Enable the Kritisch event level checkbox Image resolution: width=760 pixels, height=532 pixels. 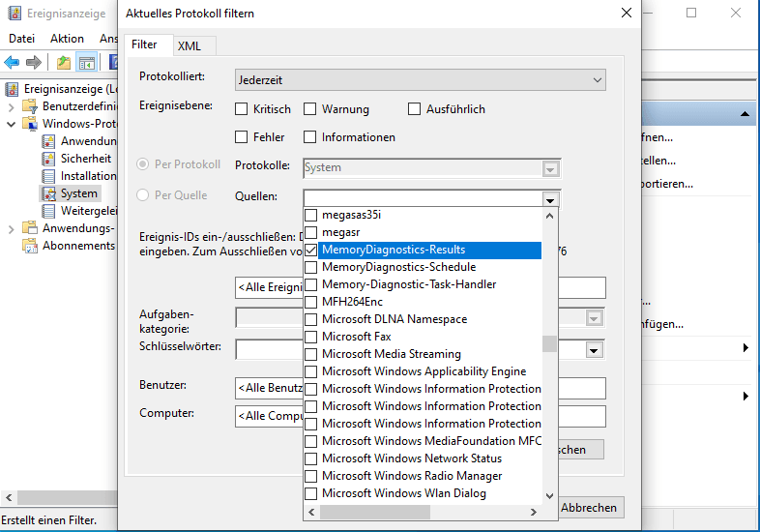[243, 109]
